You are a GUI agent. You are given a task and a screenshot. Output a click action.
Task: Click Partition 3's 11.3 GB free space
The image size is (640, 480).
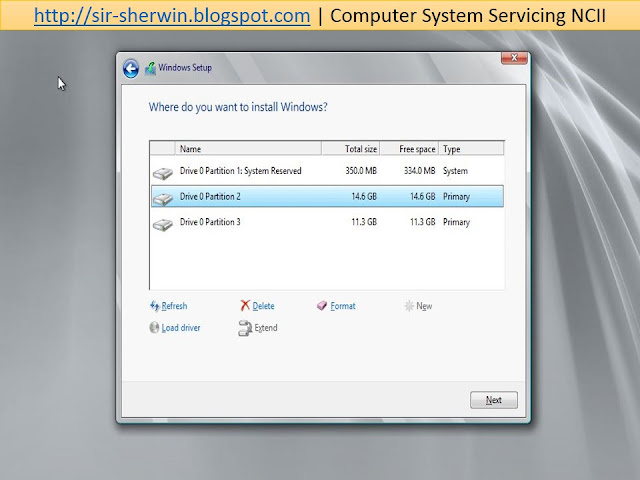click(x=422, y=222)
